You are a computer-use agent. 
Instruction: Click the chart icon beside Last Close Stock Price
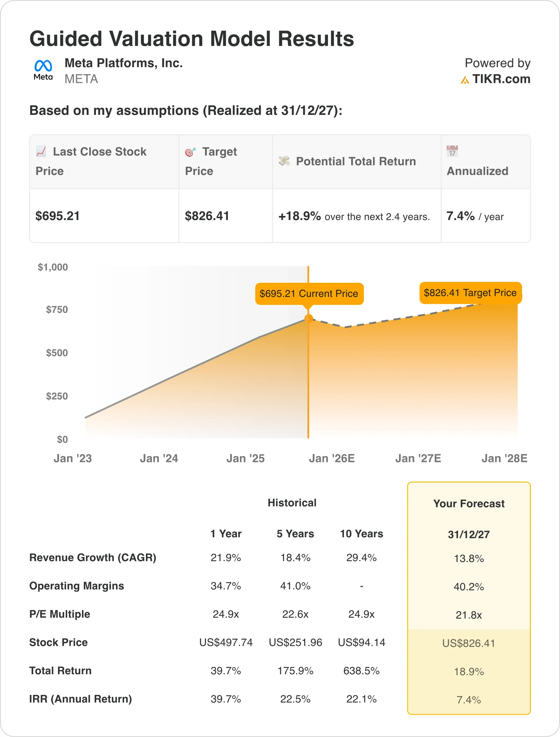click(x=41, y=151)
